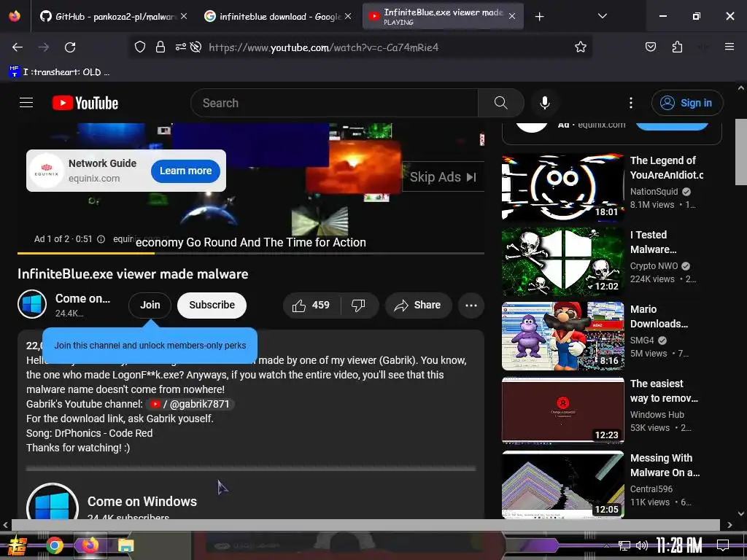Click the equinix.com ad link text
The width and height of the screenshot is (747, 560).
94,179
